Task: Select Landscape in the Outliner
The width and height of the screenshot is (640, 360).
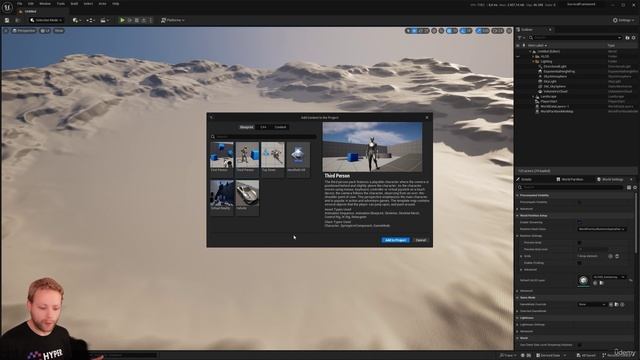Action: pyautogui.click(x=548, y=97)
